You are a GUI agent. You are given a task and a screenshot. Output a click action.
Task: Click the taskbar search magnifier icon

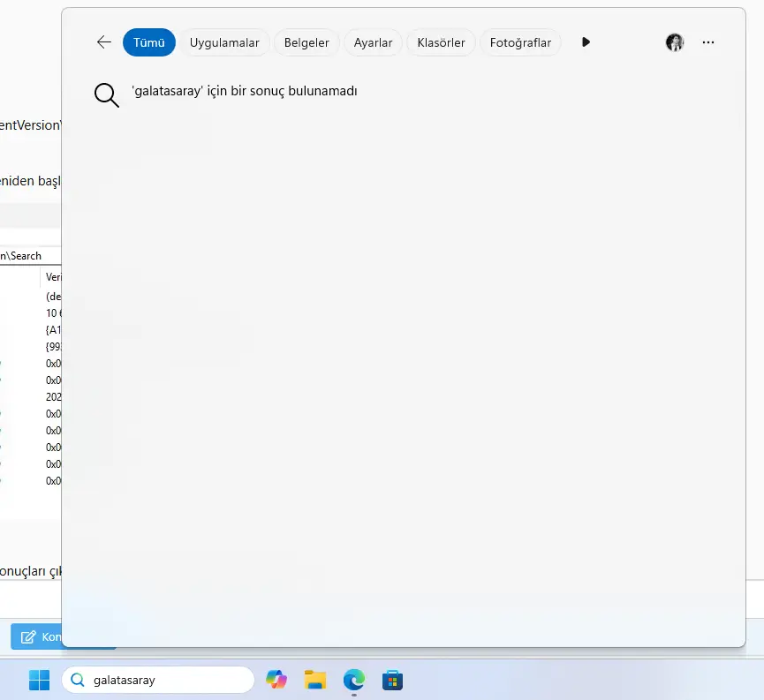(x=78, y=680)
